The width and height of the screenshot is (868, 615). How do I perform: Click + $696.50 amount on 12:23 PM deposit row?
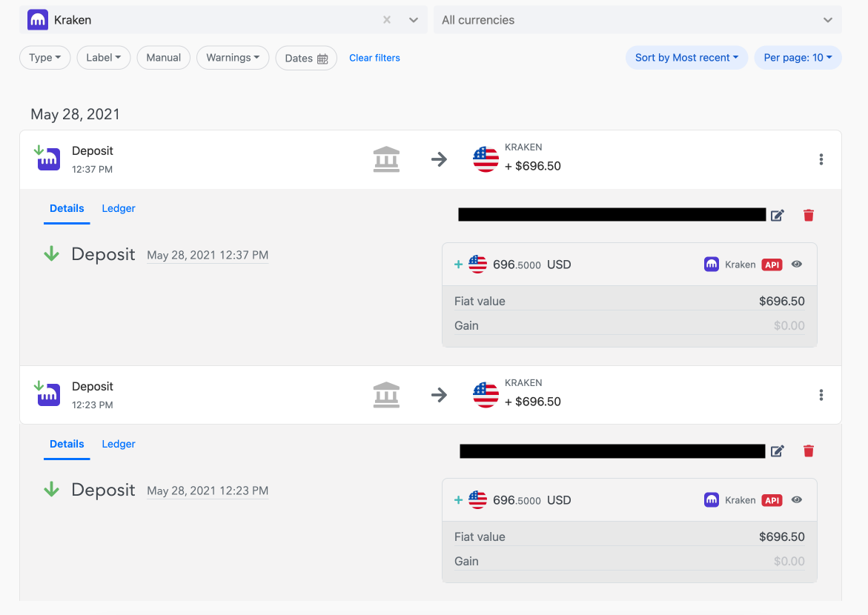pos(532,402)
